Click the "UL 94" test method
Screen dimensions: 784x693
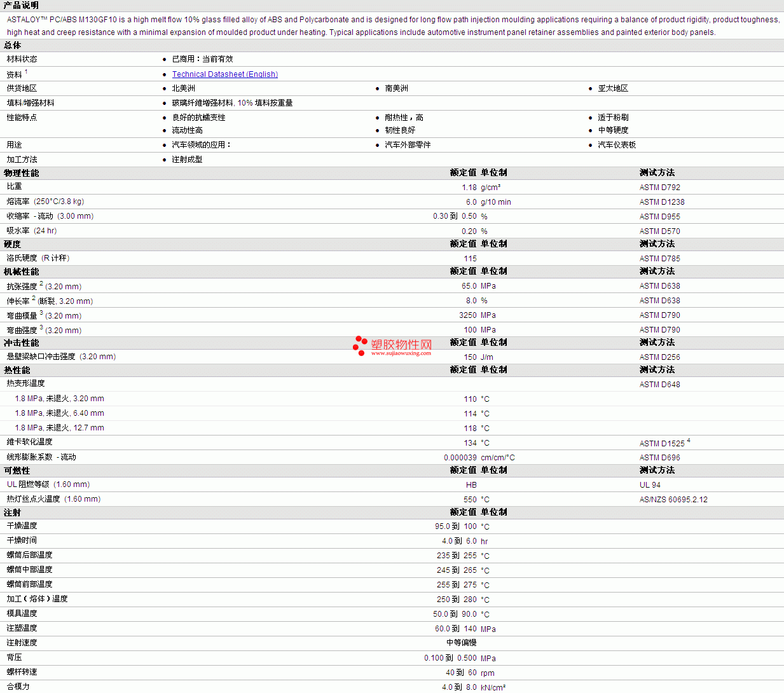coord(650,485)
